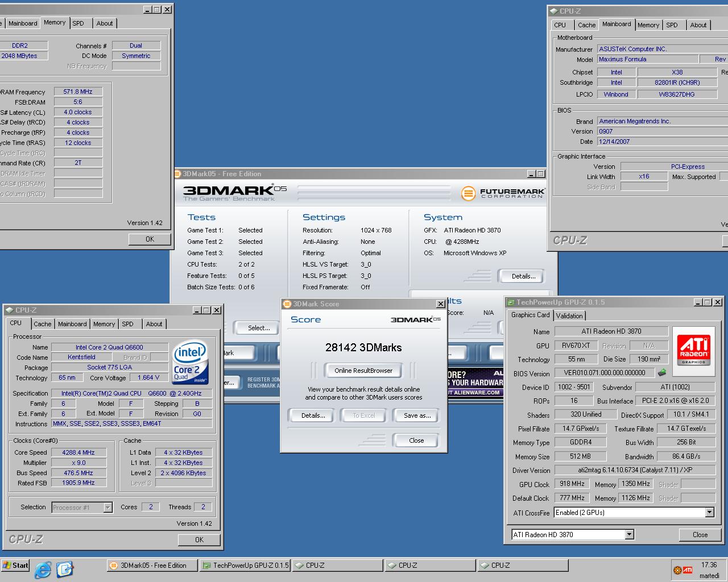Click the Close button in GPU-Z
728x582 pixels.
pos(700,535)
